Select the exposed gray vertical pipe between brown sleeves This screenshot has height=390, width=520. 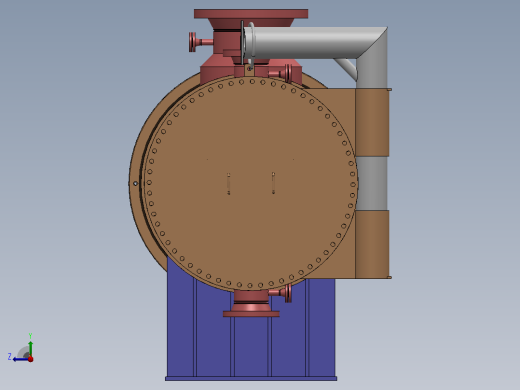click(x=371, y=183)
